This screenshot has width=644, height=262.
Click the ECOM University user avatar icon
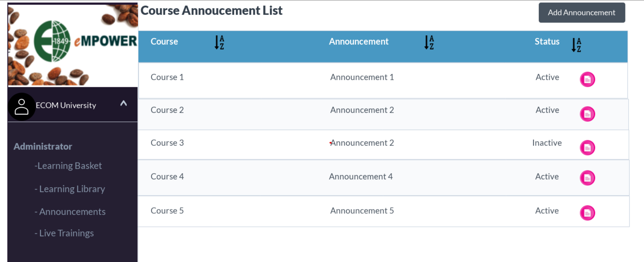(21, 107)
